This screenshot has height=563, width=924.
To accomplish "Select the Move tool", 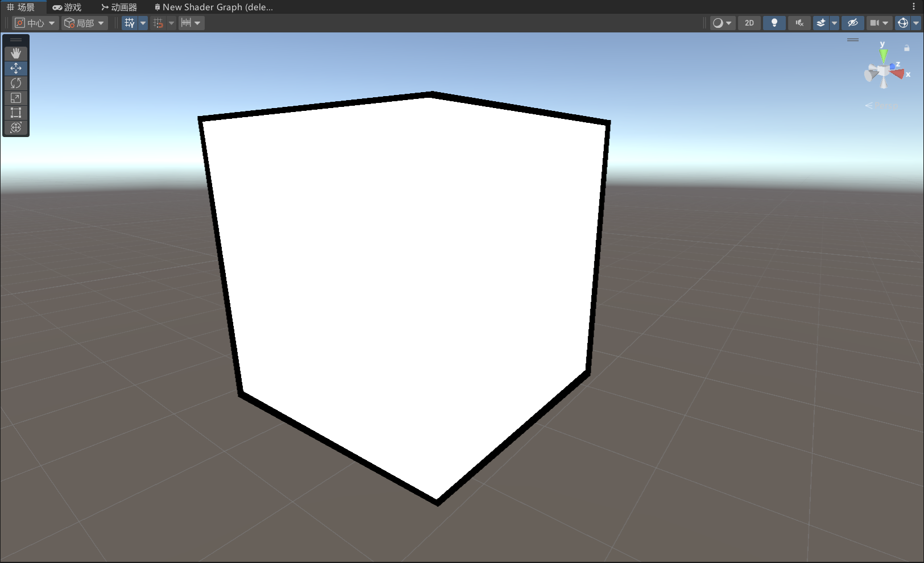I will [16, 68].
